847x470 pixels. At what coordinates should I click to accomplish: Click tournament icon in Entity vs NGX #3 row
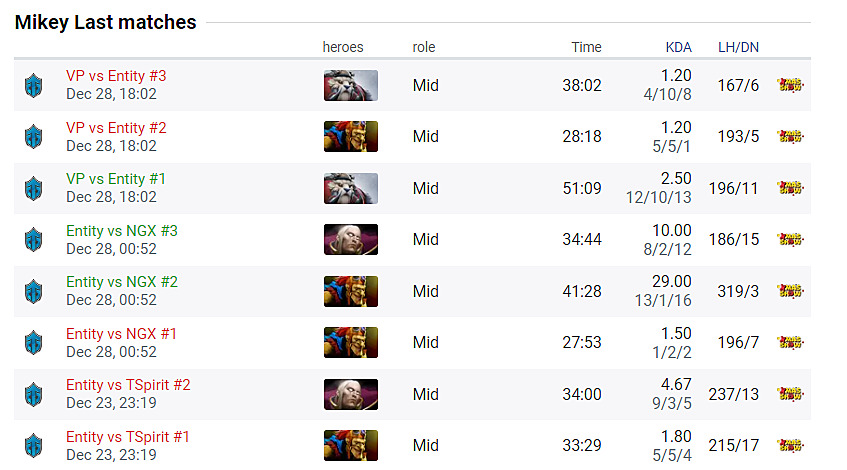790,239
